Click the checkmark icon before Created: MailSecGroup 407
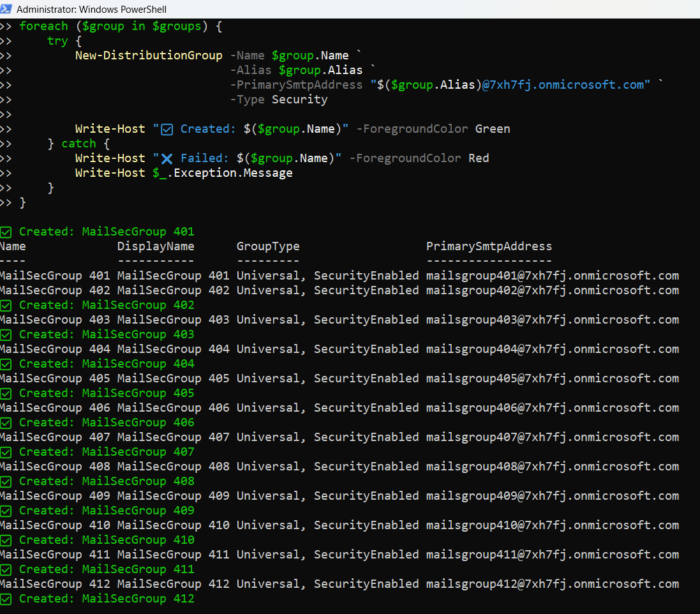 (6, 452)
